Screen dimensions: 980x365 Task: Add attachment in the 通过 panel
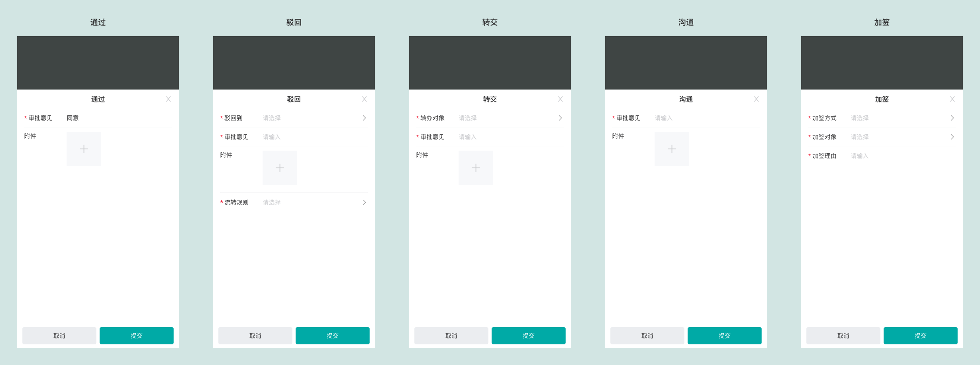click(x=84, y=149)
